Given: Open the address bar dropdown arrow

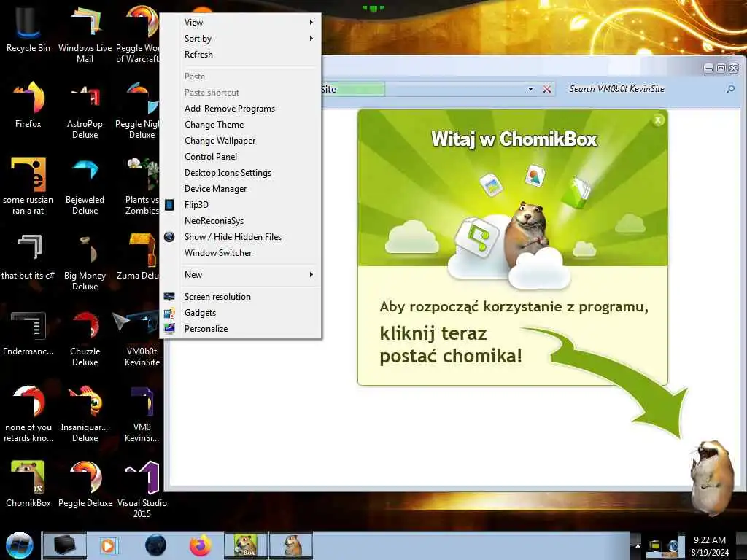Looking at the screenshot, I should pos(531,89).
